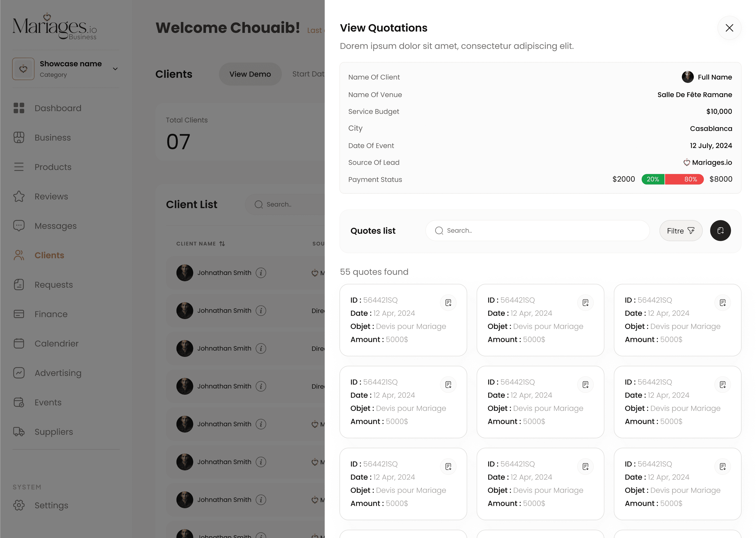Click download icon on second-row middle quote card
The height and width of the screenshot is (538, 756).
[585, 384]
